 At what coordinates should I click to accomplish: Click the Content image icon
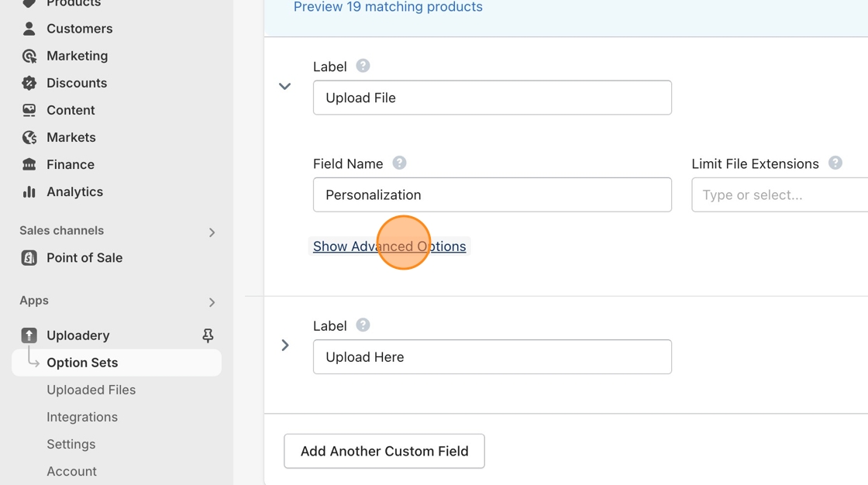(29, 110)
